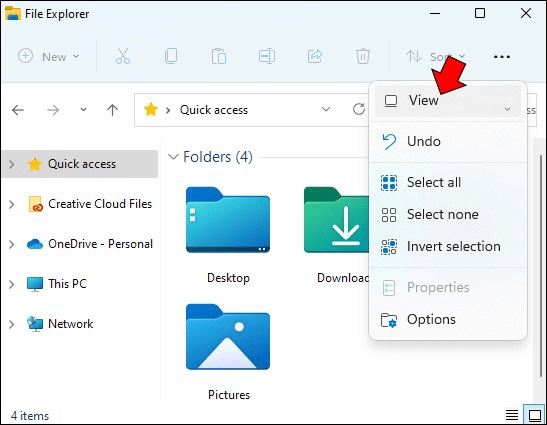This screenshot has width=547, height=425.
Task: Choose Invert selection from the menu
Action: tap(448, 247)
